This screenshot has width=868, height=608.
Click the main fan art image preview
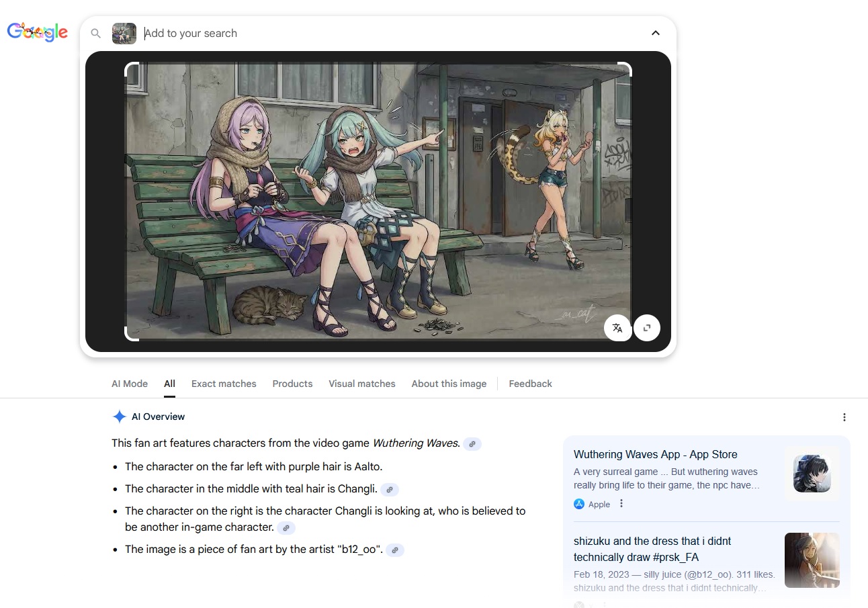point(378,201)
